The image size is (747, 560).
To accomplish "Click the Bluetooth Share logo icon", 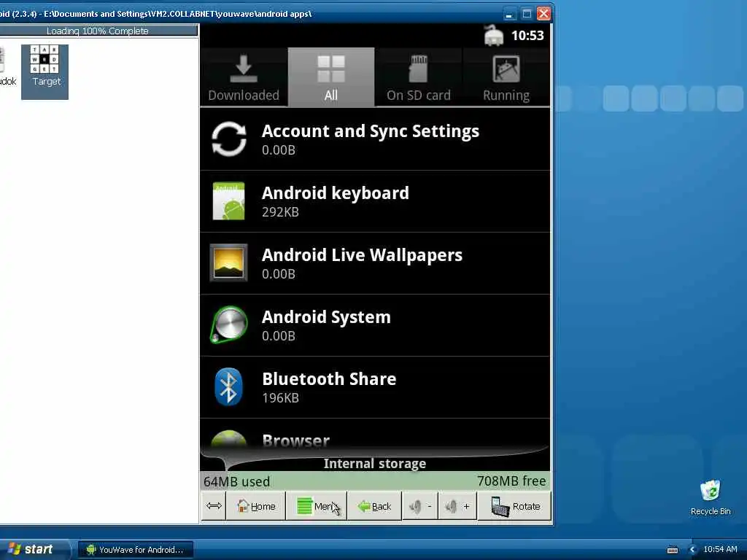I will pyautogui.click(x=228, y=386).
